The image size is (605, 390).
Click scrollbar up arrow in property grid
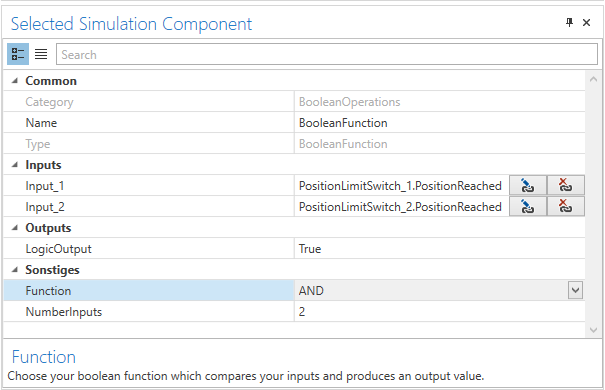[x=593, y=79]
